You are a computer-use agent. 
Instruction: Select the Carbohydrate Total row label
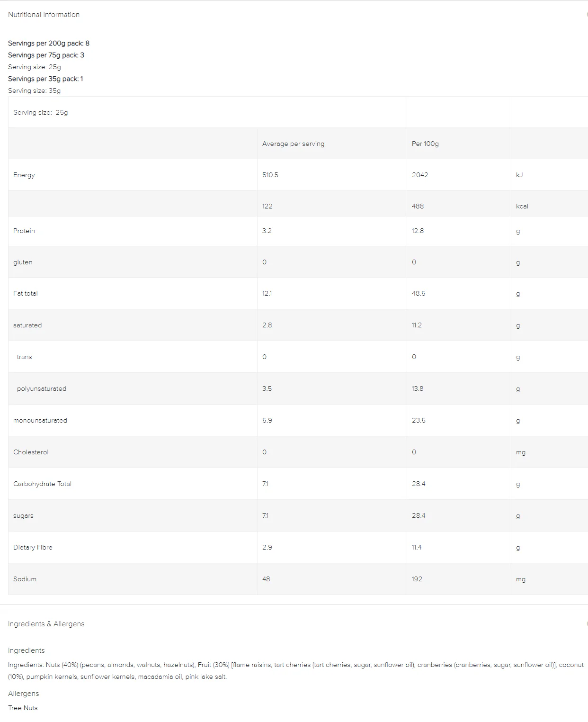[x=42, y=484]
